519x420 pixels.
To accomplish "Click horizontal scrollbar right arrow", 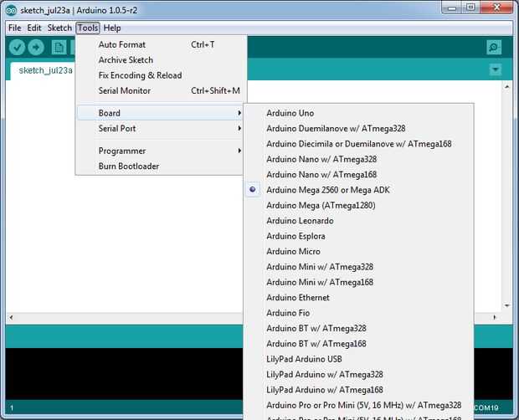I will click(x=495, y=317).
